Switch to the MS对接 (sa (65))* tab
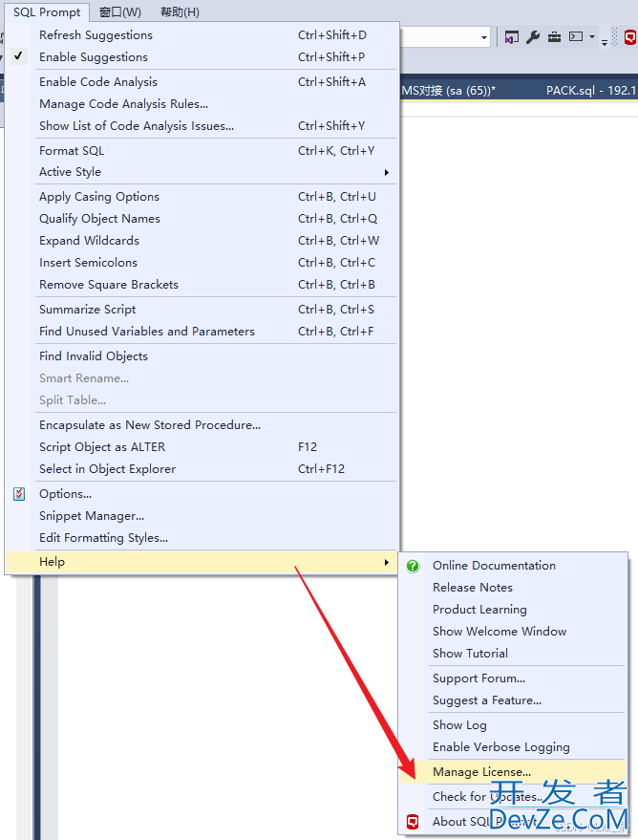638x840 pixels. click(x=449, y=91)
